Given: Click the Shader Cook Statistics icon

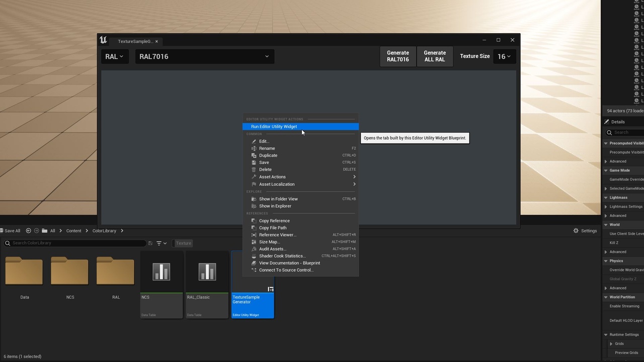Looking at the screenshot, I should [x=254, y=256].
